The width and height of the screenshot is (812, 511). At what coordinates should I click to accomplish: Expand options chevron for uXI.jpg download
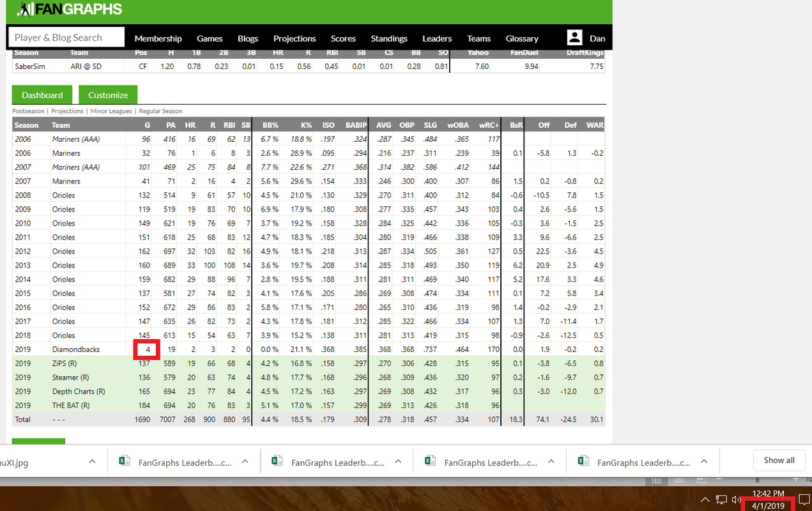pos(92,461)
